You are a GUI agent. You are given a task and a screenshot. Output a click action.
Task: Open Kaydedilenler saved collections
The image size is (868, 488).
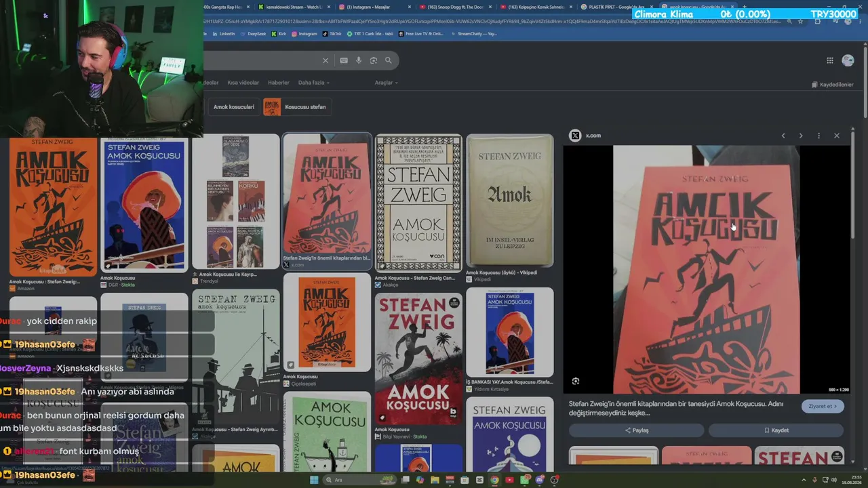(x=832, y=85)
